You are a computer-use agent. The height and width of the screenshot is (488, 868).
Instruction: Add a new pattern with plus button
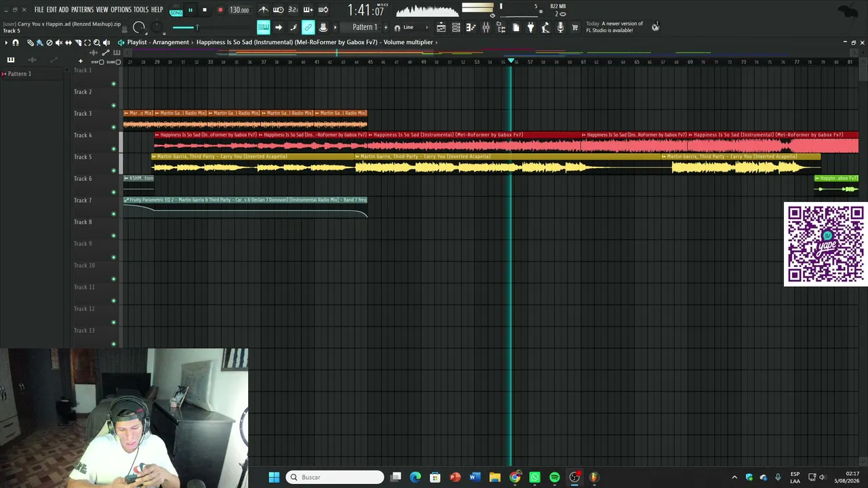click(x=386, y=27)
